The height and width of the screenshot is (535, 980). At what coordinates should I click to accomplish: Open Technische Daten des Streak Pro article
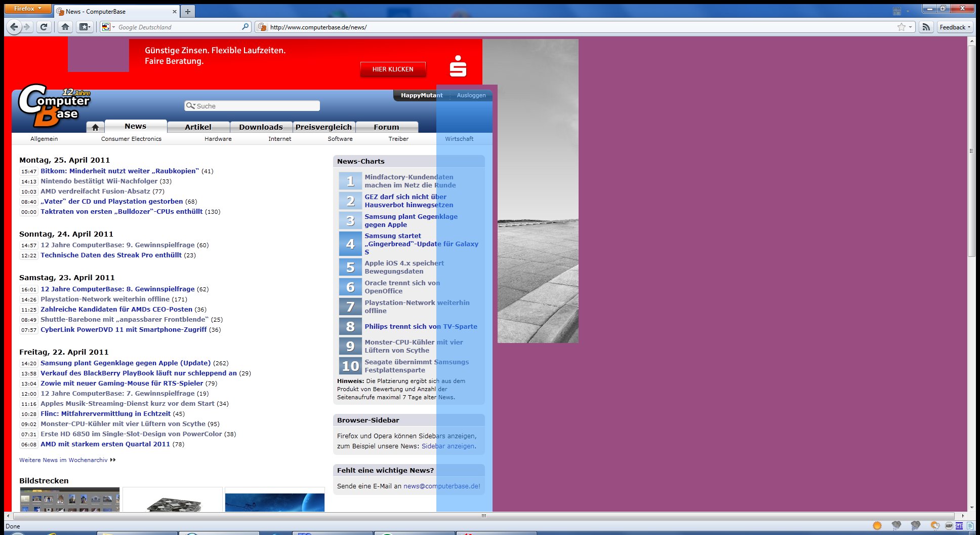(x=111, y=255)
